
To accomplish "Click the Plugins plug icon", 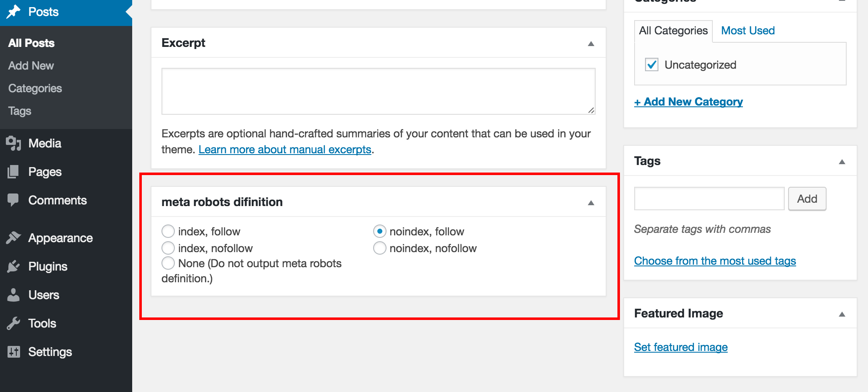I will pos(13,266).
